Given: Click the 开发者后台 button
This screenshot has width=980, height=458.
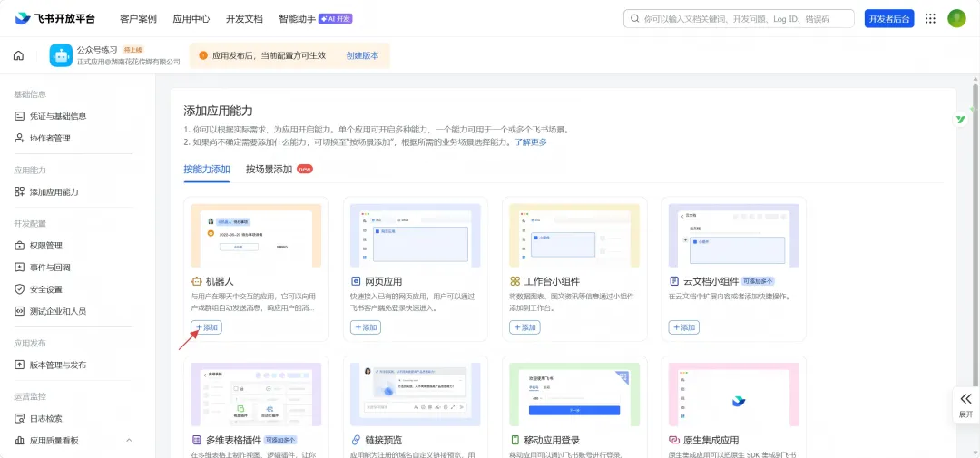Looking at the screenshot, I should [x=889, y=19].
